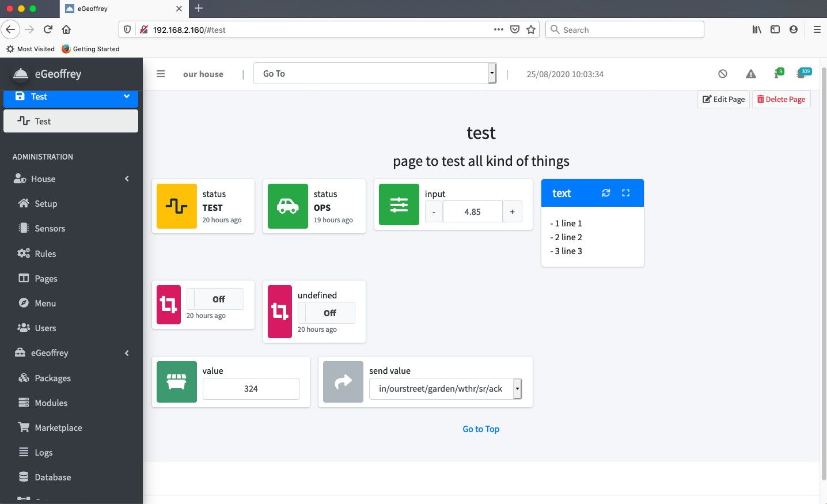
Task: Collapse the blue Test sidebar section
Action: pyautogui.click(x=71, y=98)
